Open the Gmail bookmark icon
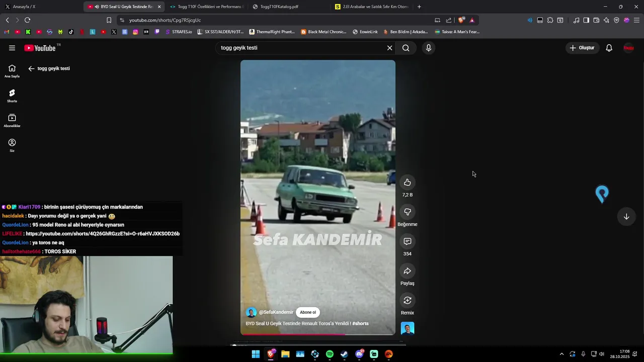This screenshot has width=644, height=362. coord(7,32)
